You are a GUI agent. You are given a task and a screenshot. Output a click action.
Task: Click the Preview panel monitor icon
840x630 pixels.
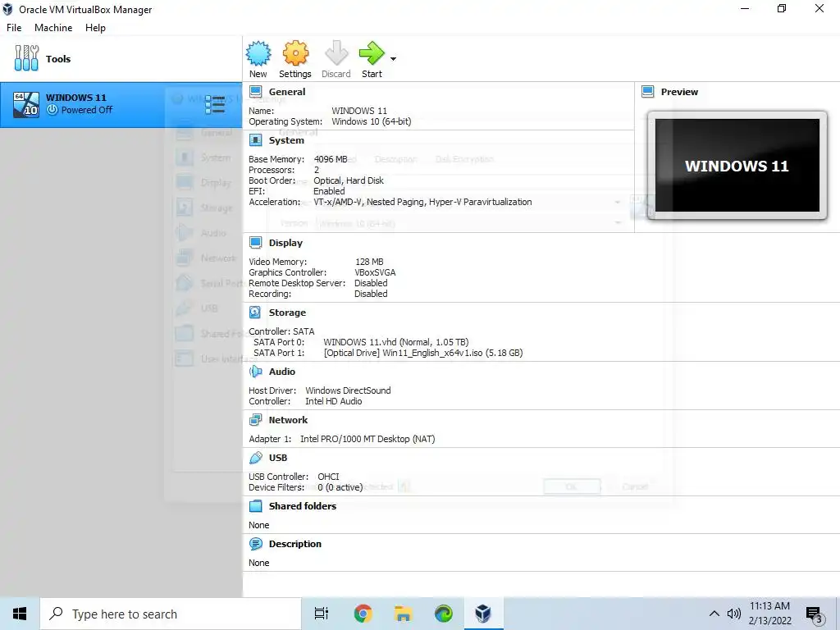(648, 92)
